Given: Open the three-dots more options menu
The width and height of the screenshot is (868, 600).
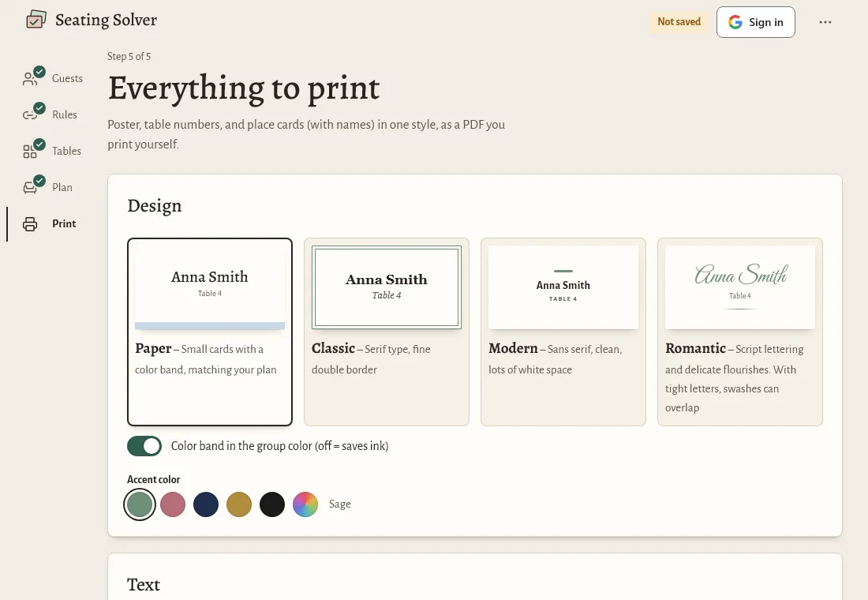Looking at the screenshot, I should [825, 22].
